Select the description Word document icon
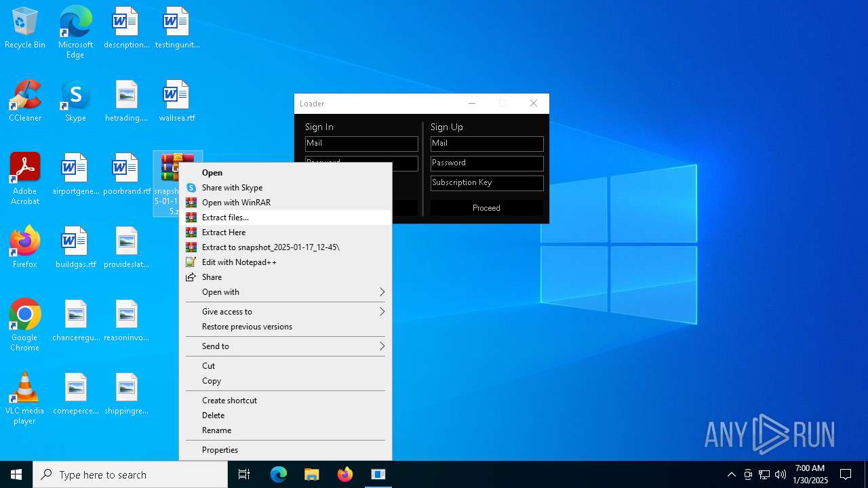This screenshot has width=868, height=488. (x=126, y=28)
